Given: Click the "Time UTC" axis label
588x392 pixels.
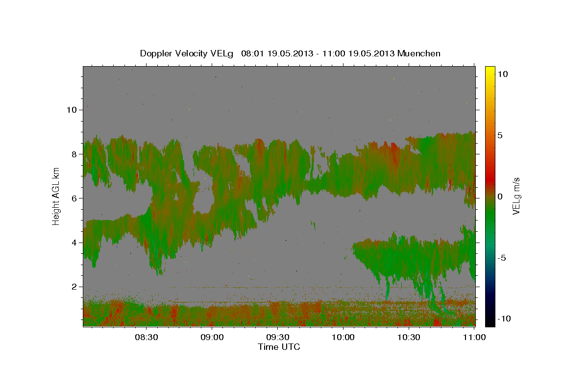Looking at the screenshot, I should point(279,347).
